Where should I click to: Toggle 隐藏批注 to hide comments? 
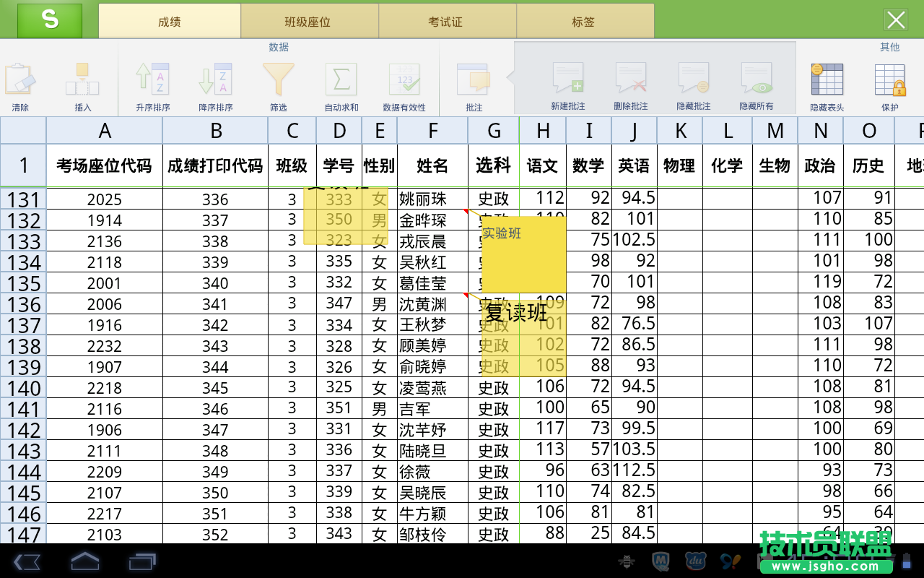pyautogui.click(x=693, y=85)
